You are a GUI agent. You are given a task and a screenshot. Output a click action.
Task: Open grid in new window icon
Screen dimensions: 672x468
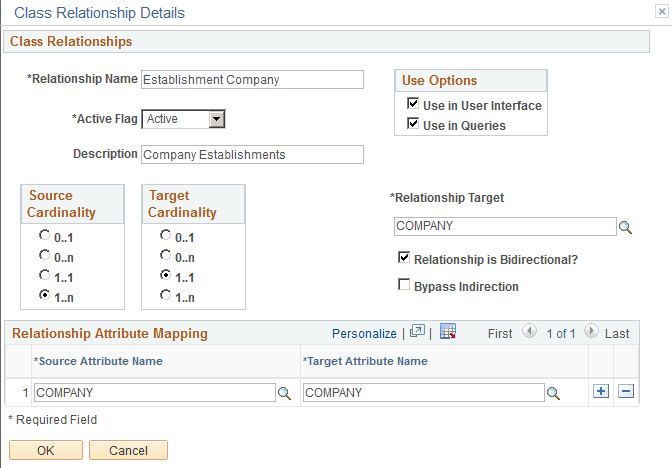tap(418, 333)
